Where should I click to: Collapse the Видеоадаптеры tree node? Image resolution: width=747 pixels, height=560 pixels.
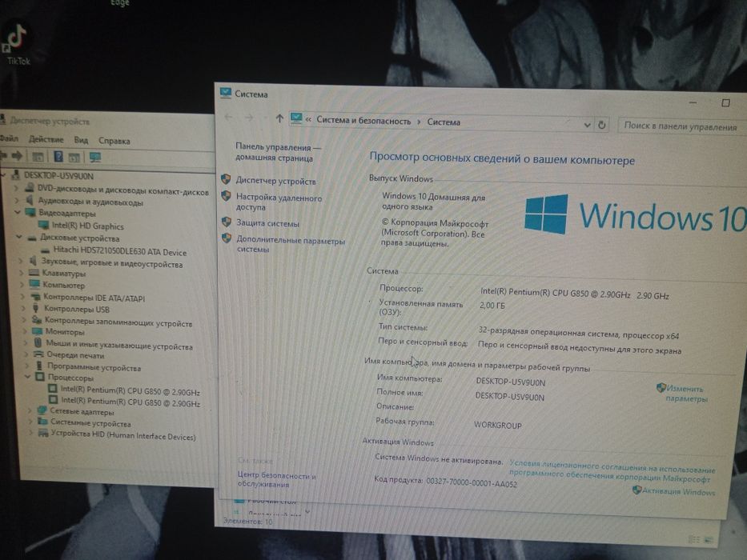17,212
